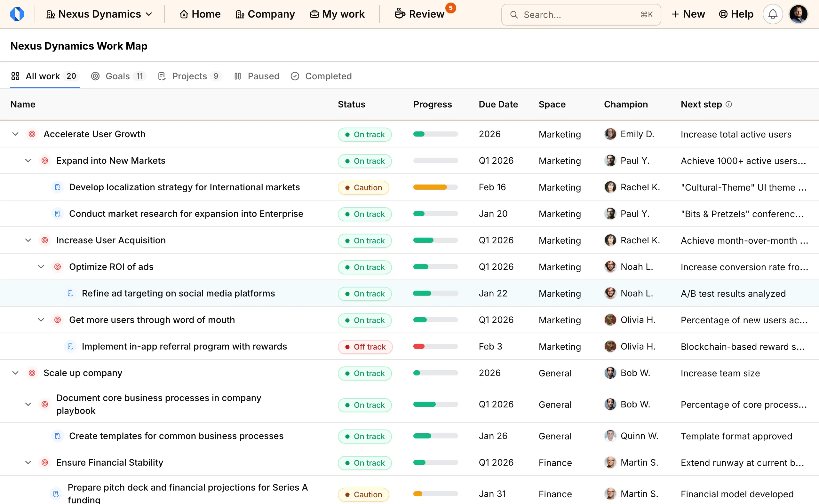Screen dimensions: 819x504
Task: Click the search magnifier icon
Action: (513, 15)
